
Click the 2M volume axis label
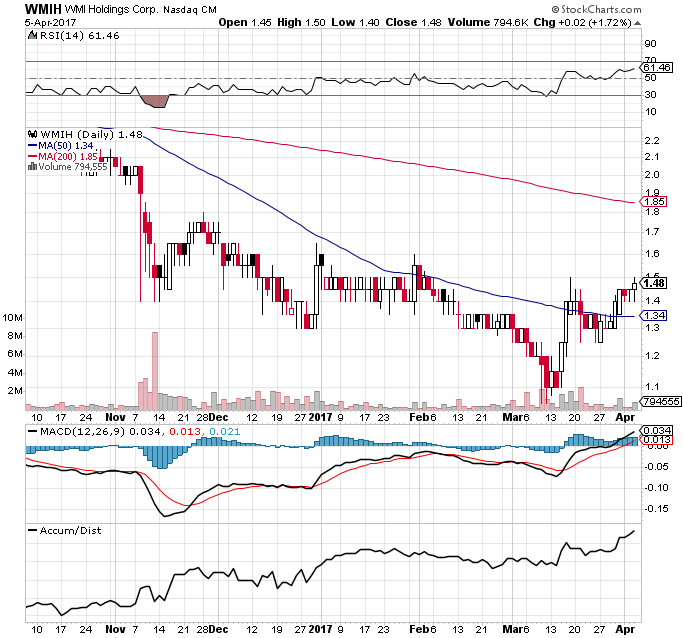click(15, 391)
